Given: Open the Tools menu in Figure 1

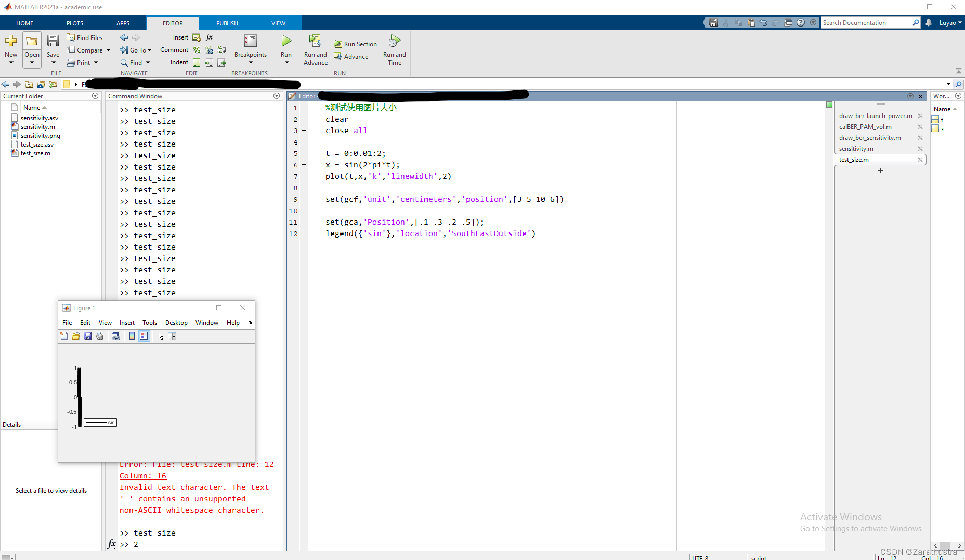Looking at the screenshot, I should coord(150,323).
